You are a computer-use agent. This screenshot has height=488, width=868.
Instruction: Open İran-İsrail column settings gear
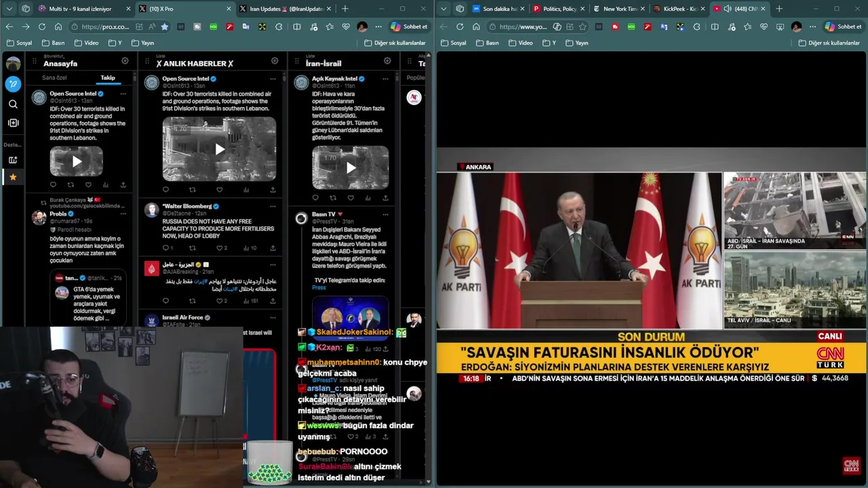[x=387, y=61]
